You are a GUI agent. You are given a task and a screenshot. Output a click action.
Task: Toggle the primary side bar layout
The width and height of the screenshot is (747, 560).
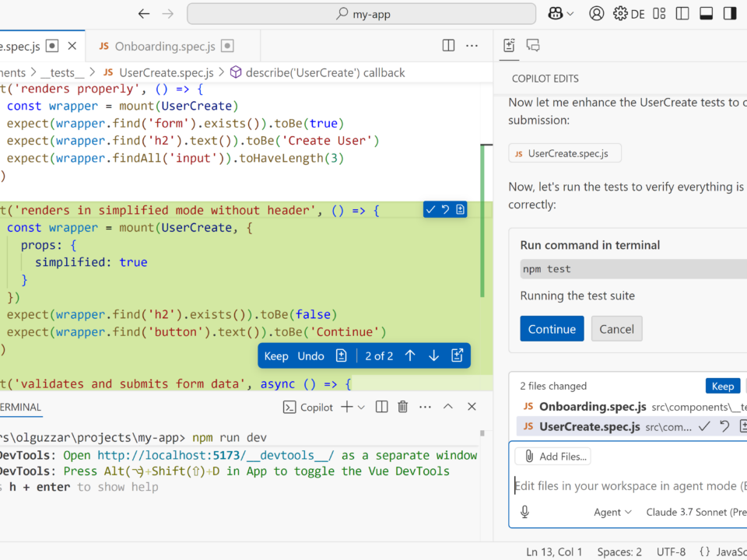coord(682,13)
